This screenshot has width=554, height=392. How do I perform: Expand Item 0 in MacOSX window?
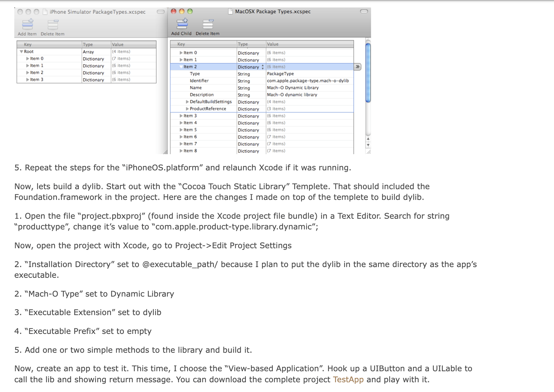point(181,53)
